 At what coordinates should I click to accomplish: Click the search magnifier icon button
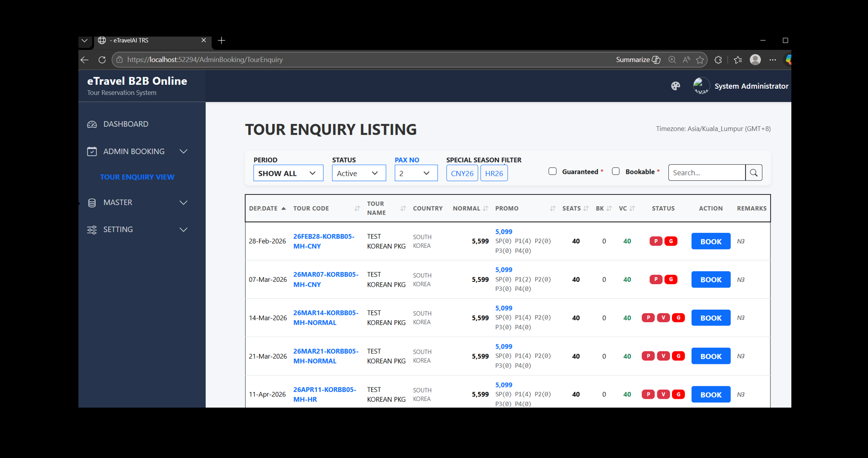(x=753, y=173)
